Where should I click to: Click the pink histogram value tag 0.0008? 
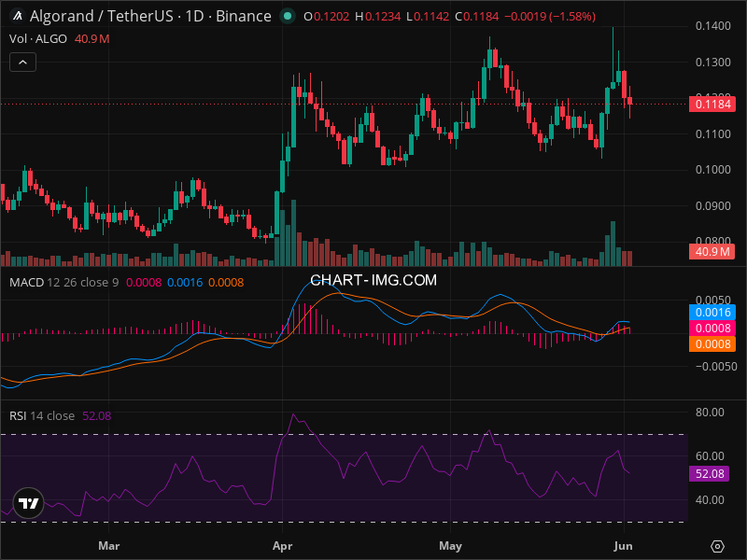click(712, 329)
